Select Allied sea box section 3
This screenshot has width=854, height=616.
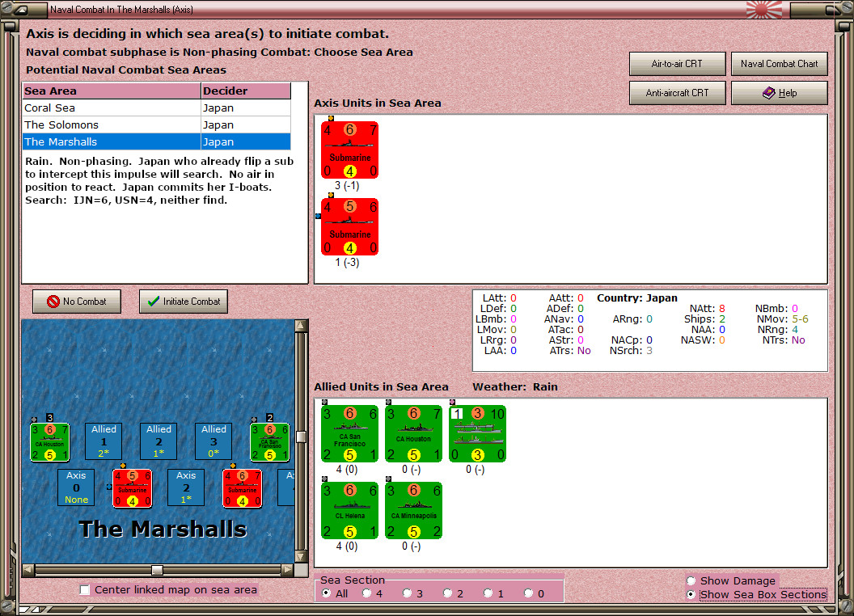pos(213,441)
